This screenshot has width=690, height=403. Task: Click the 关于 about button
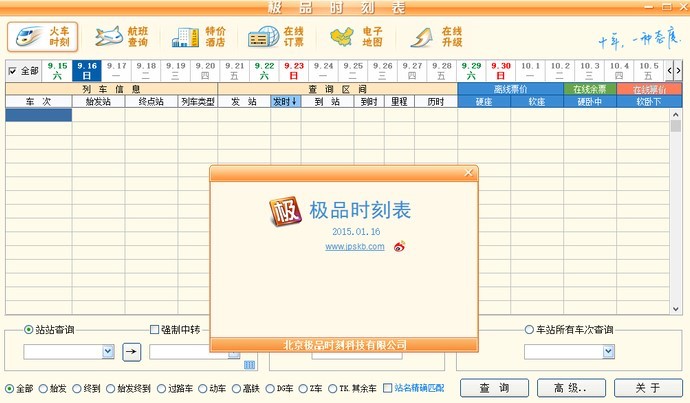tap(648, 388)
